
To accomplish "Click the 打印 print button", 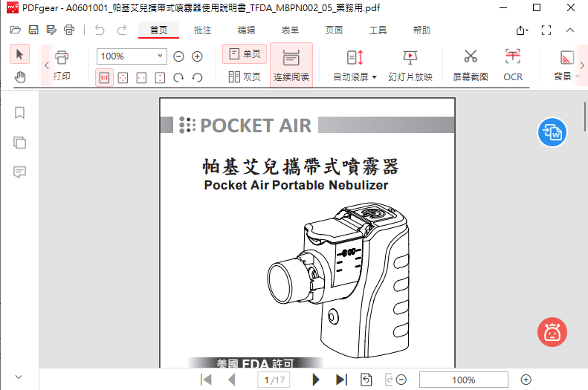I will pos(62,66).
